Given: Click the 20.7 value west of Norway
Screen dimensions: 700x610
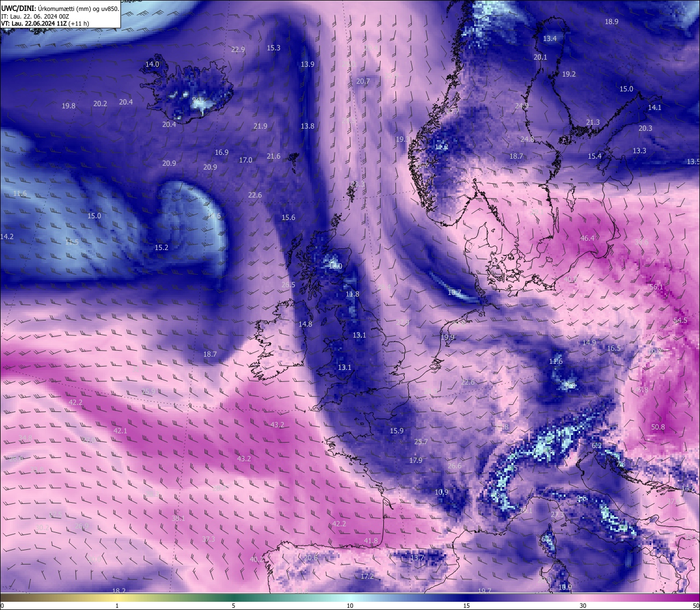Looking at the screenshot, I should [x=363, y=82].
